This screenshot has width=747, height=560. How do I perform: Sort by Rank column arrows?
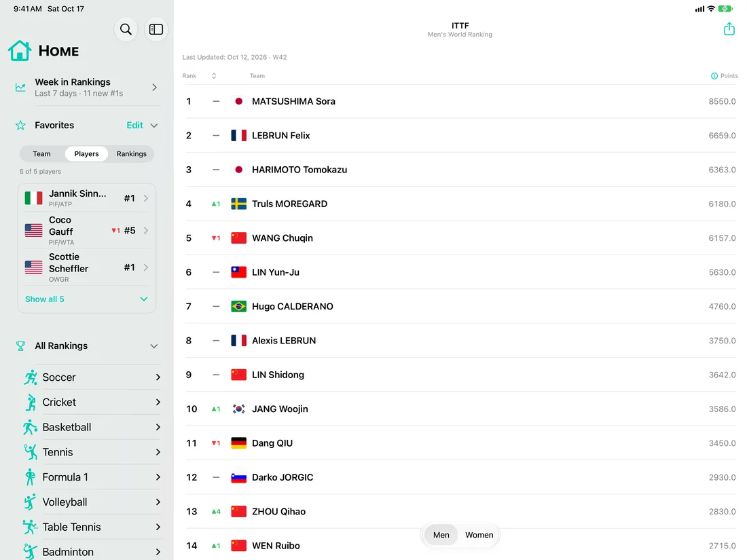coord(214,76)
